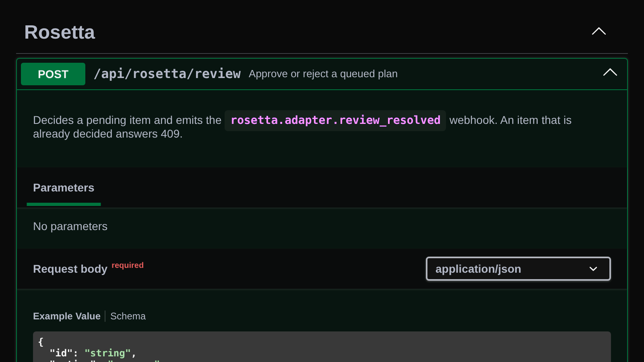The width and height of the screenshot is (644, 362).
Task: Click the Request body label
Action: click(70, 269)
